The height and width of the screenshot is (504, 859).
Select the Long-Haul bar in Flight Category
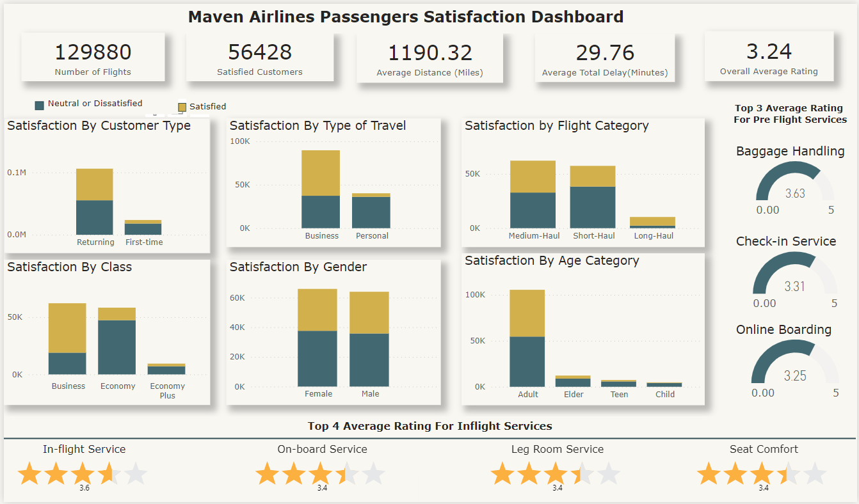point(652,223)
